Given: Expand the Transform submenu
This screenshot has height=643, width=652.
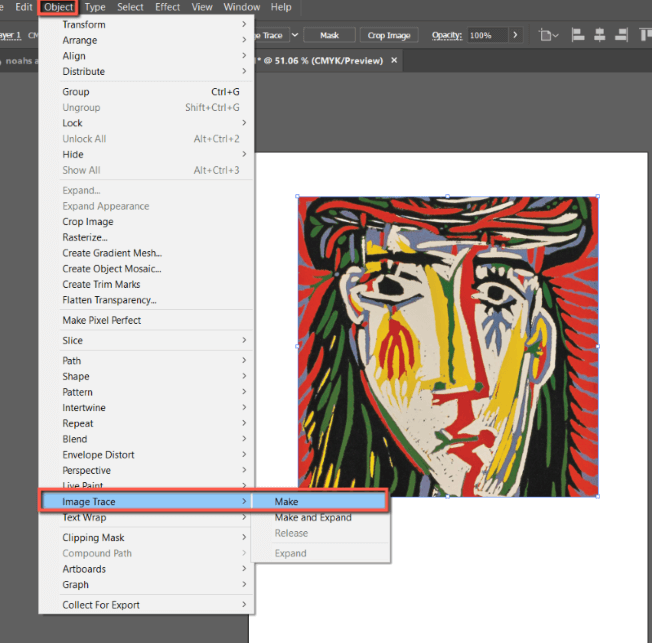Looking at the screenshot, I should click(146, 25).
